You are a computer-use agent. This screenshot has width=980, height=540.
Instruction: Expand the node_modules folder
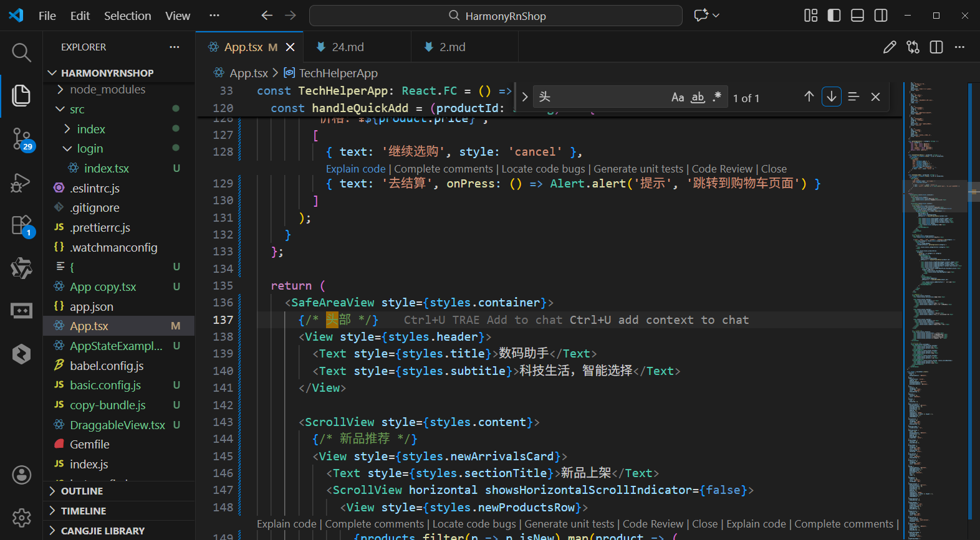pos(118,90)
